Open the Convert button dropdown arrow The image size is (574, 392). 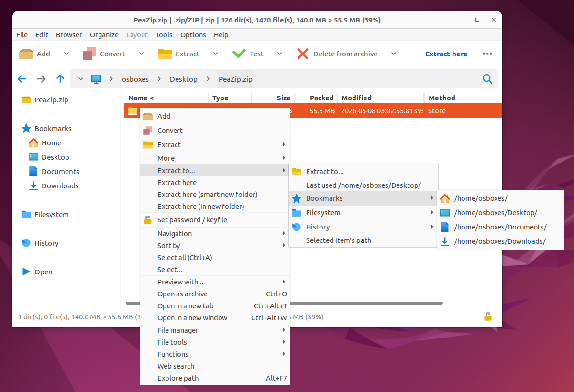click(142, 54)
